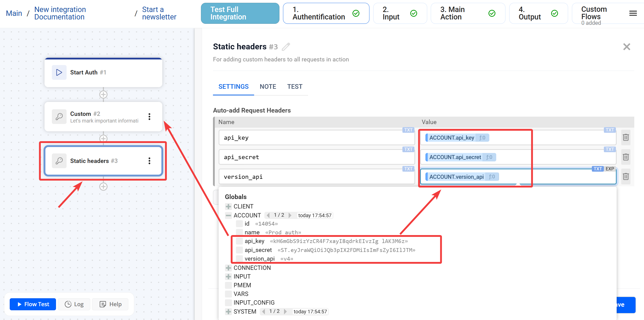This screenshot has width=644, height=320.
Task: Expand the CONNECTION globals group
Action: pyautogui.click(x=228, y=268)
